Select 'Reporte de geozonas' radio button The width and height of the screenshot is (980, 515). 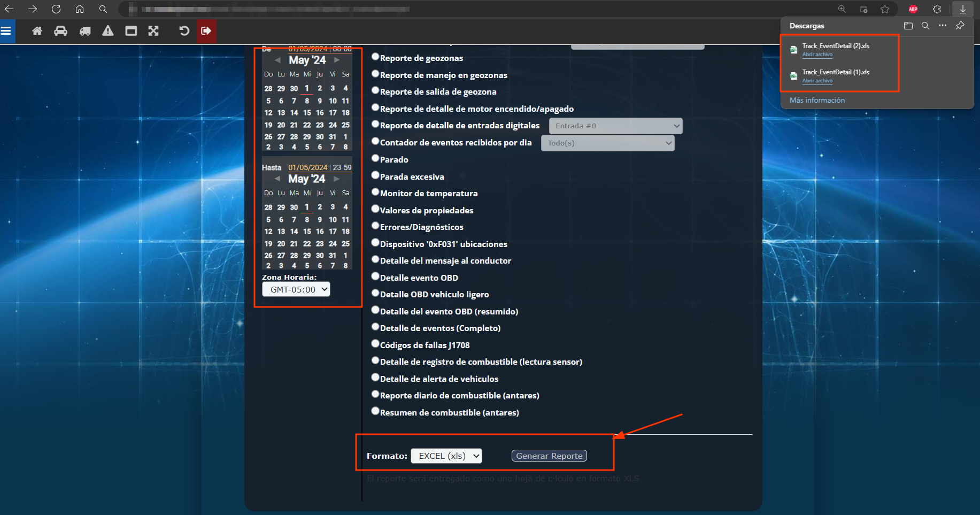(375, 57)
